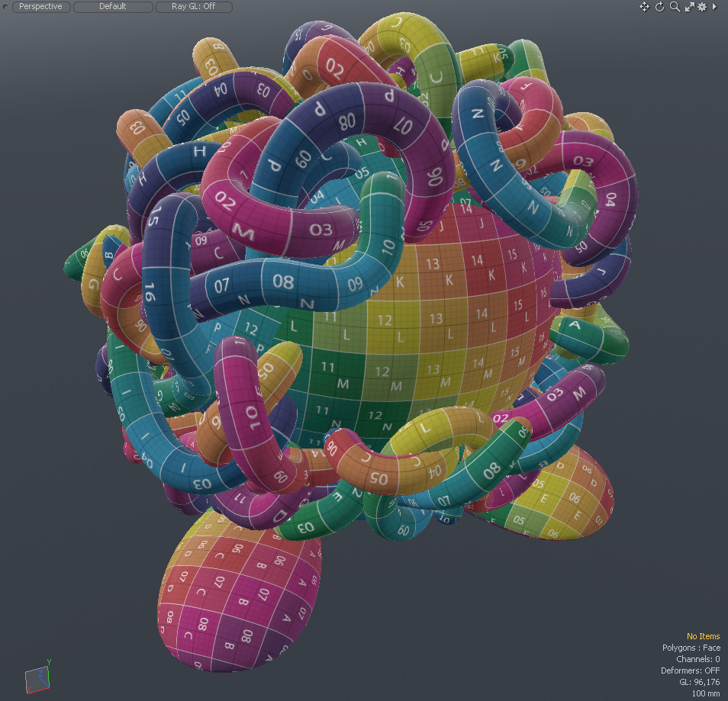Open the Perspective view dropdown
The width and height of the screenshot is (728, 701).
click(x=41, y=7)
